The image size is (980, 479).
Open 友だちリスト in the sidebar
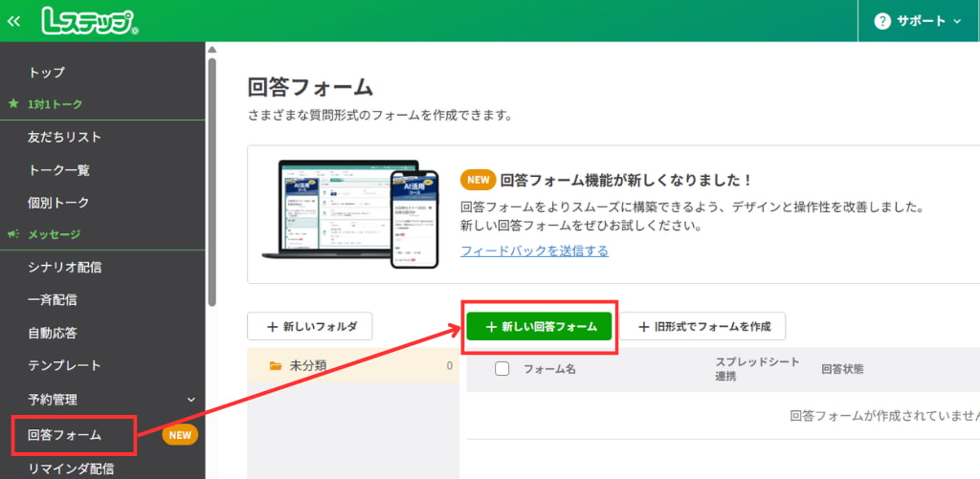pyautogui.click(x=64, y=137)
